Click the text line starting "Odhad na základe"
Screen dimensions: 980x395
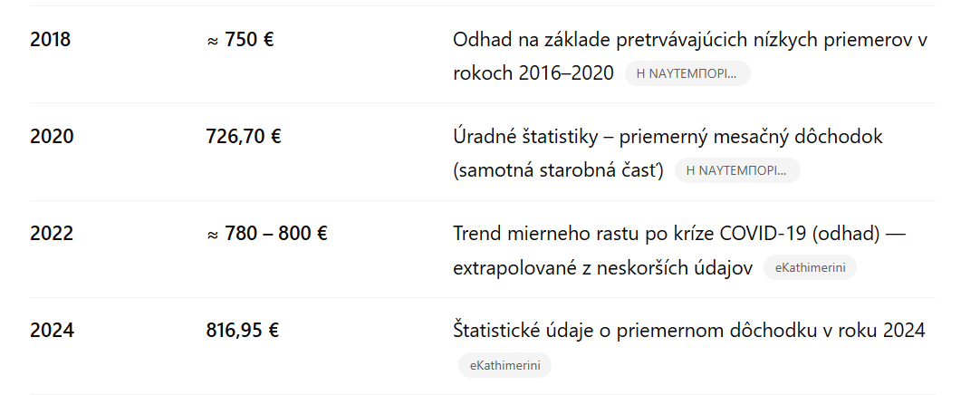(690, 40)
